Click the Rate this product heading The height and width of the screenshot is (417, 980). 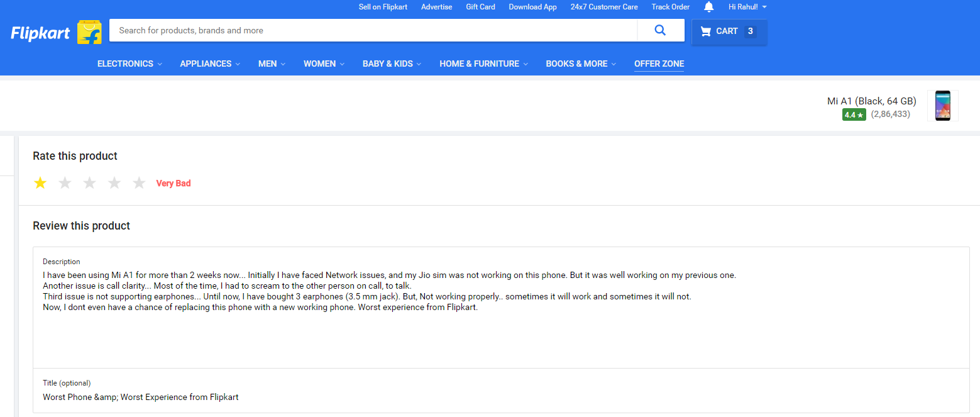75,156
